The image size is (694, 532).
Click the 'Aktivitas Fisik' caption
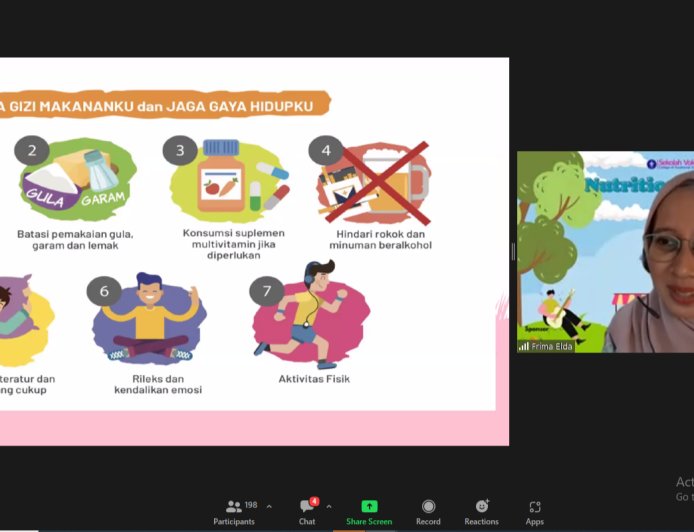click(x=314, y=379)
